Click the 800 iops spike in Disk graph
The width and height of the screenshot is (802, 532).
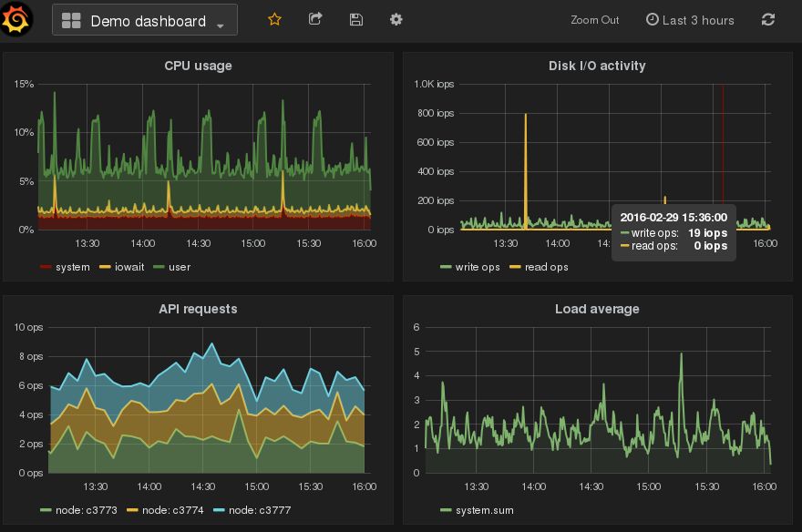click(526, 118)
